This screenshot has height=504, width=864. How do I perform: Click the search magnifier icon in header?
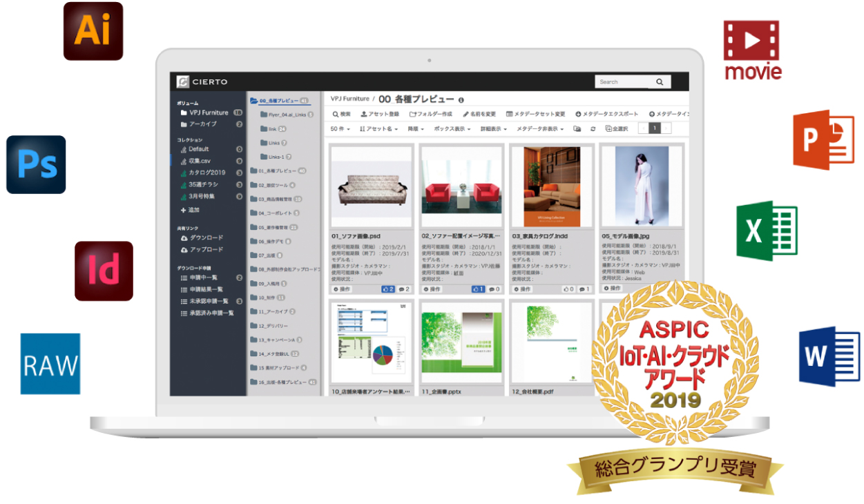(x=660, y=81)
